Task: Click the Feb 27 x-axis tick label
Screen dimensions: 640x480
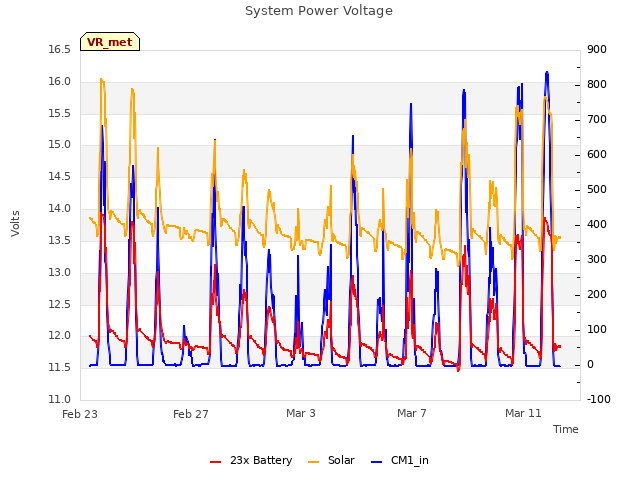Action: [x=191, y=414]
